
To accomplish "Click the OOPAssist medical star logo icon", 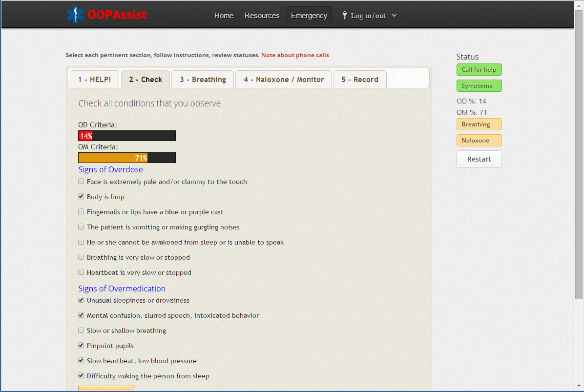I will [75, 15].
